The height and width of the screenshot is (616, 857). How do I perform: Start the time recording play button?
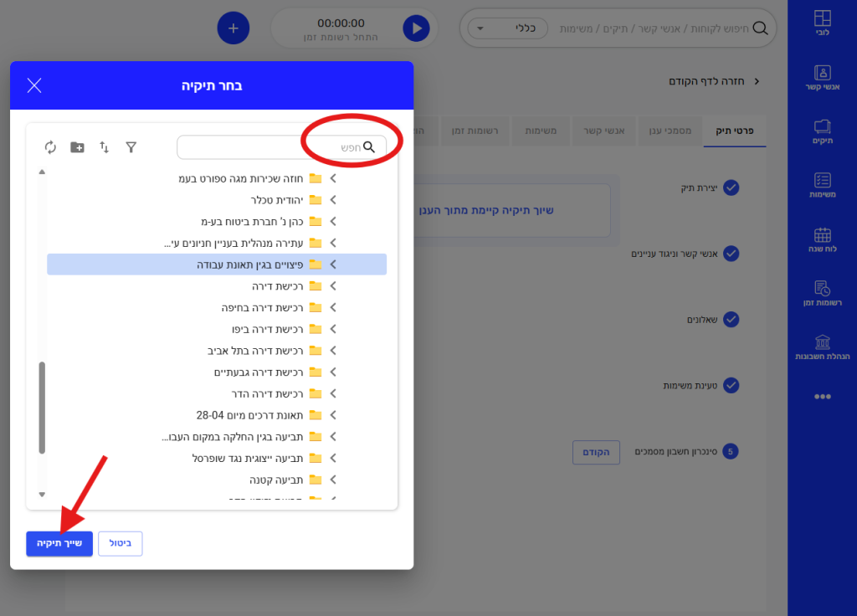click(415, 28)
